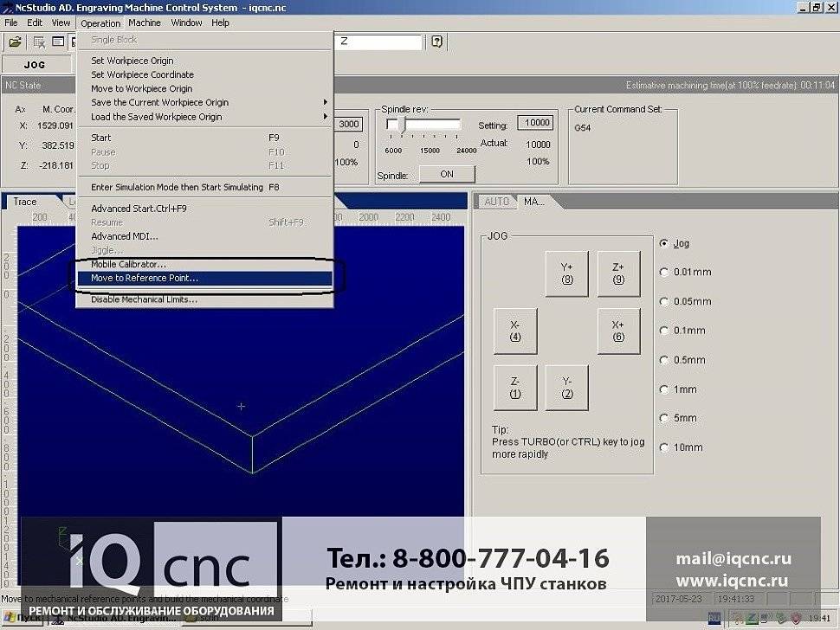This screenshot has width=840, height=630.
Task: Click the Open file toolbar icon
Action: tap(15, 42)
